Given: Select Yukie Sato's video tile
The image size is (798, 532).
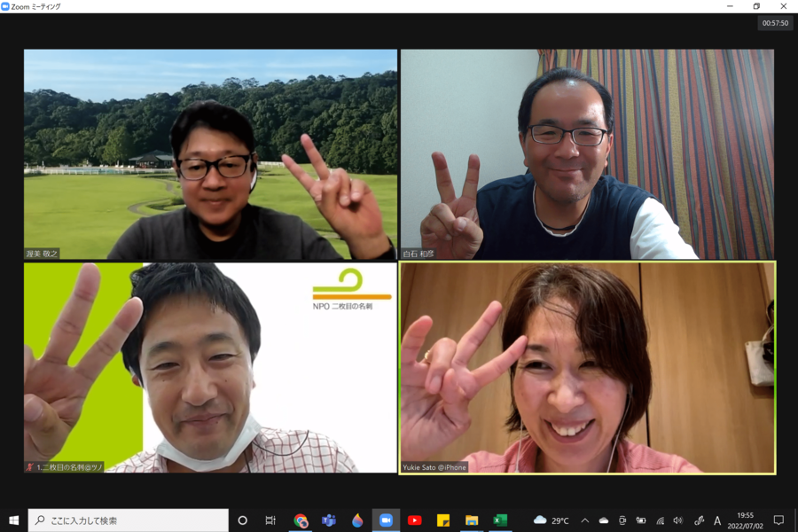Looking at the screenshot, I should pyautogui.click(x=587, y=367).
